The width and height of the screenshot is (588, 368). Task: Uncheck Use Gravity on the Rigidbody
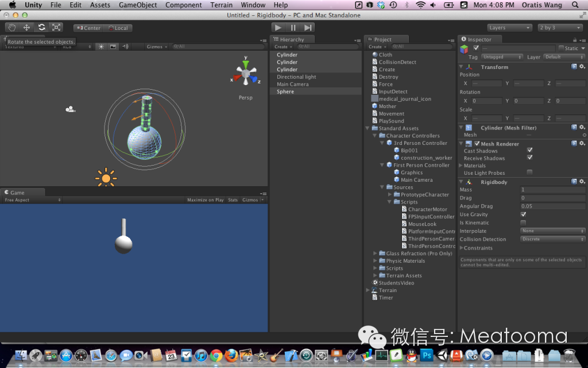pos(523,214)
